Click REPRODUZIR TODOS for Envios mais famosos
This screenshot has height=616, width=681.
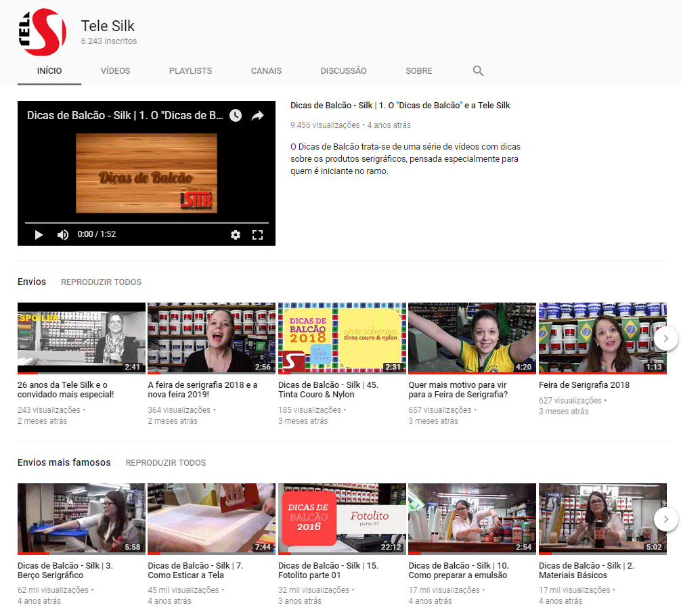[165, 463]
